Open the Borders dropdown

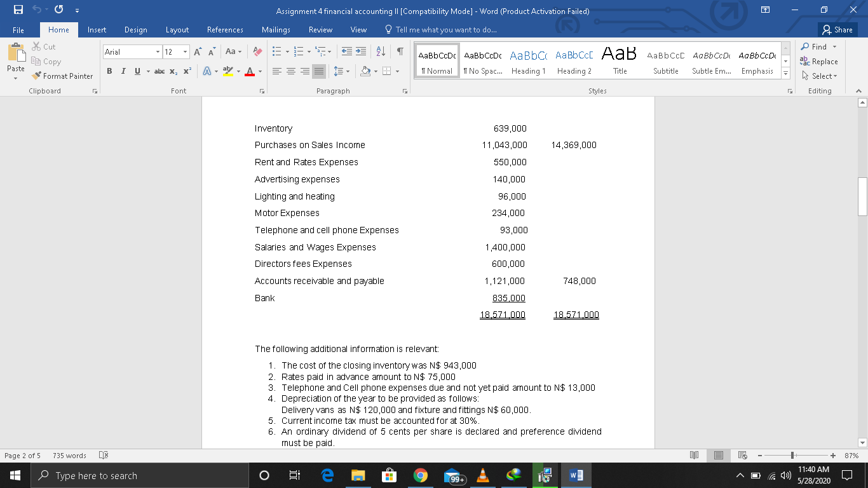(397, 71)
